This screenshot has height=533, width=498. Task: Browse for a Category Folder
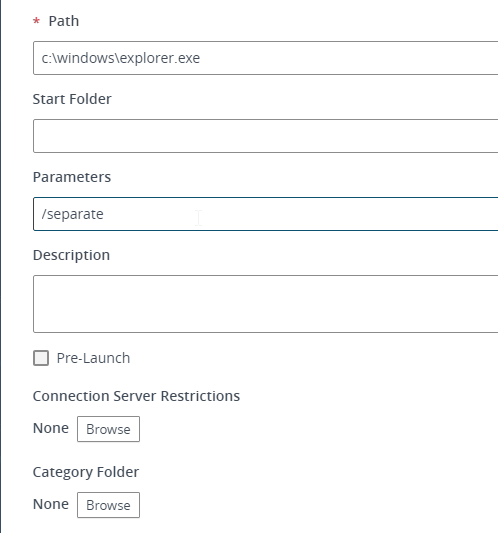(x=108, y=505)
